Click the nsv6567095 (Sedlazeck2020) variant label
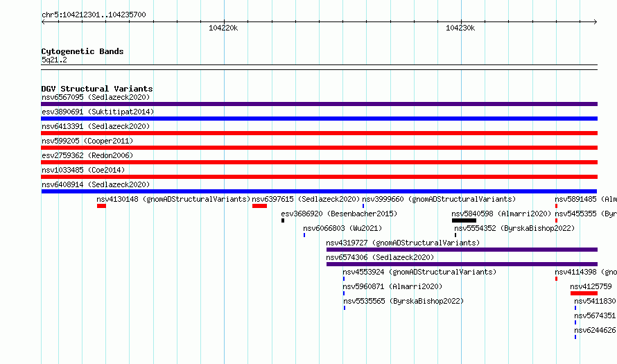617x364 pixels. tap(96, 97)
